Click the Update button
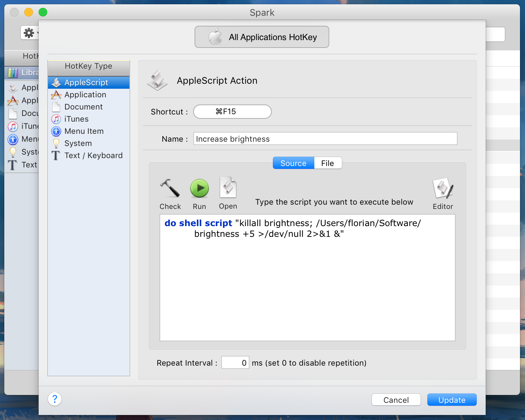This screenshot has width=525, height=420. (452, 400)
